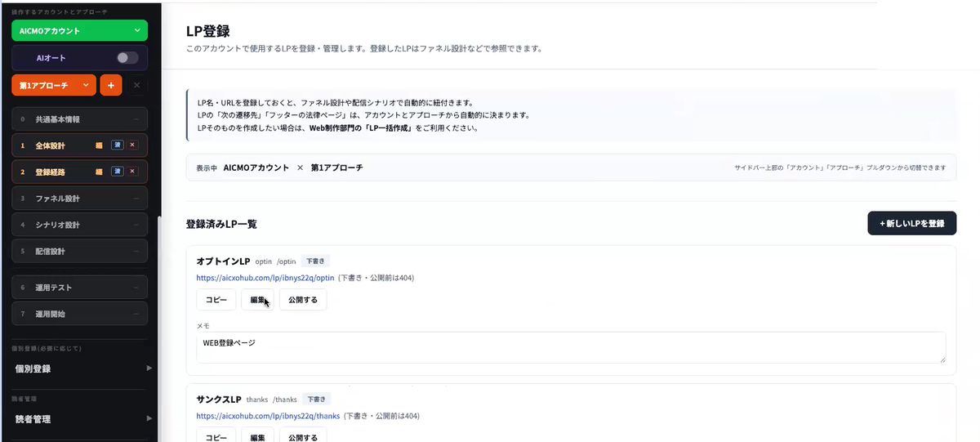The image size is (980, 442).
Task: Open step 3 ファネル設計
Action: (79, 199)
